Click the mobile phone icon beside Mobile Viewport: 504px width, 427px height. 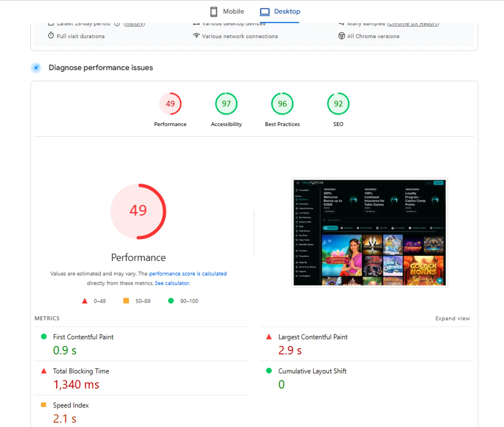click(214, 11)
